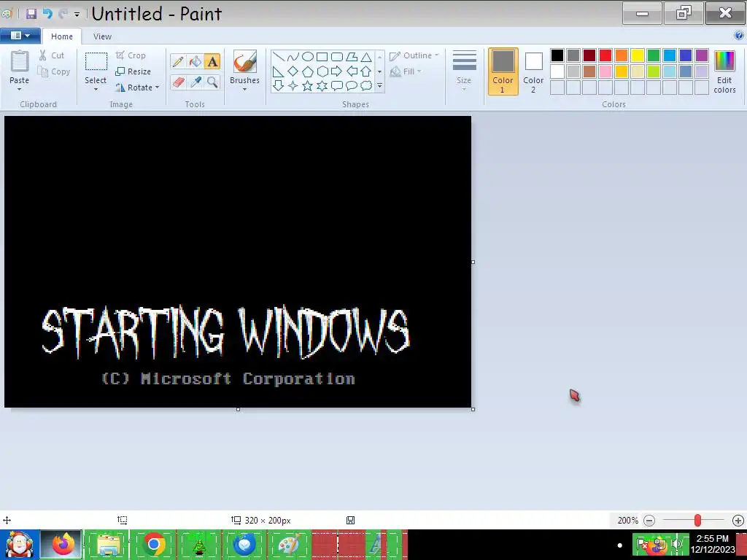747x560 pixels.
Task: Click the rectangular Select tool
Action: pyautogui.click(x=96, y=62)
